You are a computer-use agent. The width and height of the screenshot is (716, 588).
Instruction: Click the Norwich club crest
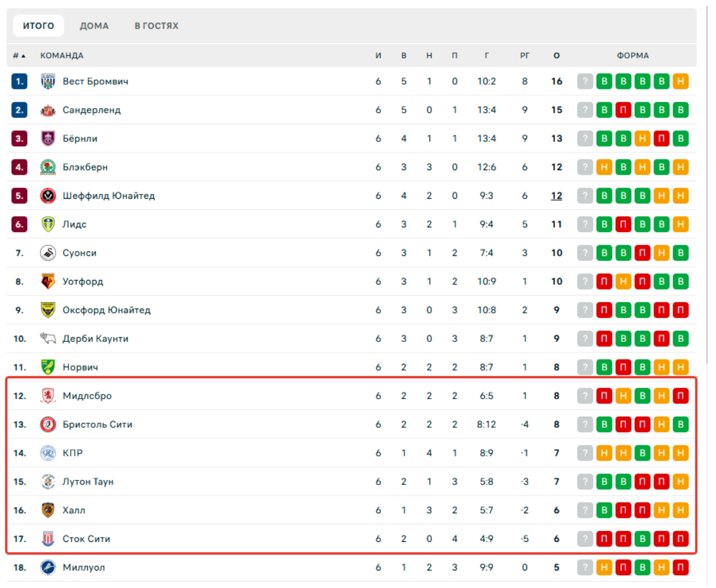click(48, 367)
